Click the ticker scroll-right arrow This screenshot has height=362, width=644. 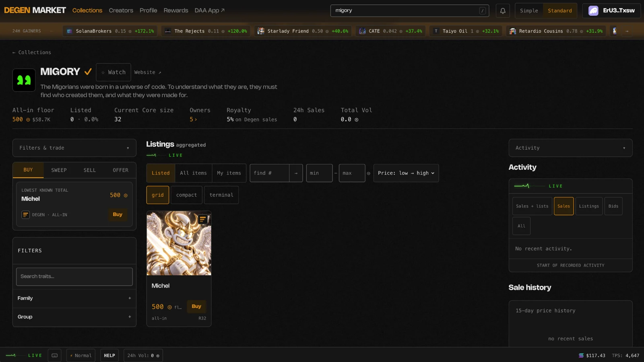[x=627, y=31]
